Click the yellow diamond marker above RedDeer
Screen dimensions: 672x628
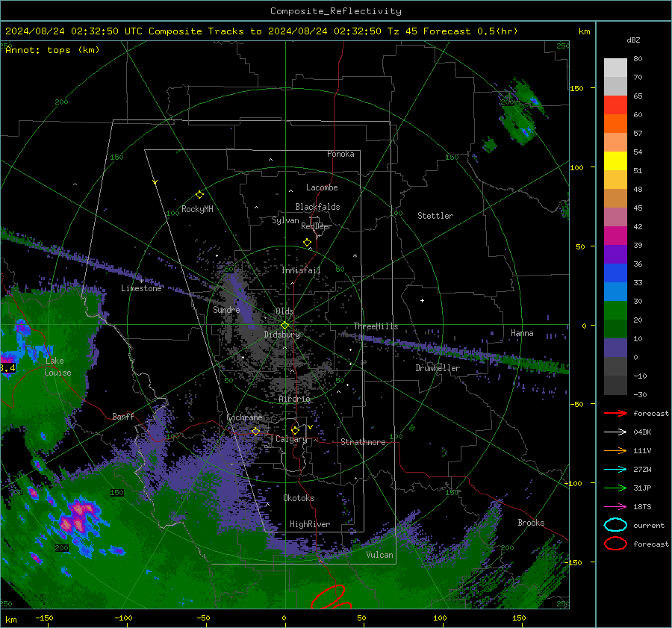click(x=308, y=243)
